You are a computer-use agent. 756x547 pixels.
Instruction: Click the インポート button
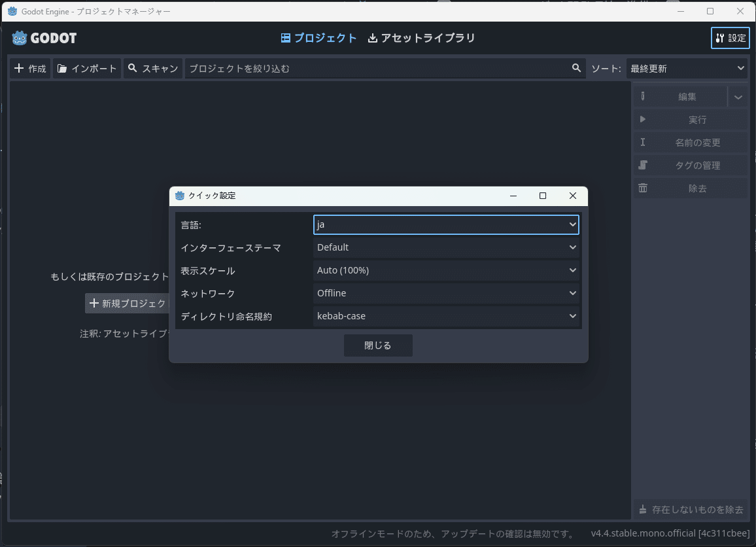tap(87, 69)
